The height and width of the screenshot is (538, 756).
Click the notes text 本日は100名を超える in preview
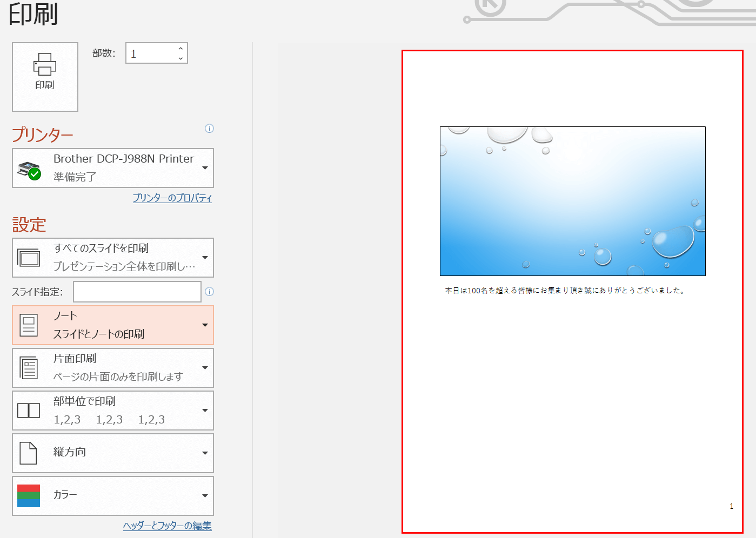(x=565, y=291)
